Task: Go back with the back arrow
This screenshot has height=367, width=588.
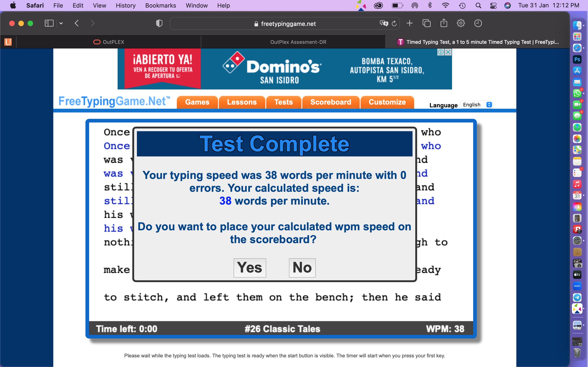Action: click(x=77, y=23)
